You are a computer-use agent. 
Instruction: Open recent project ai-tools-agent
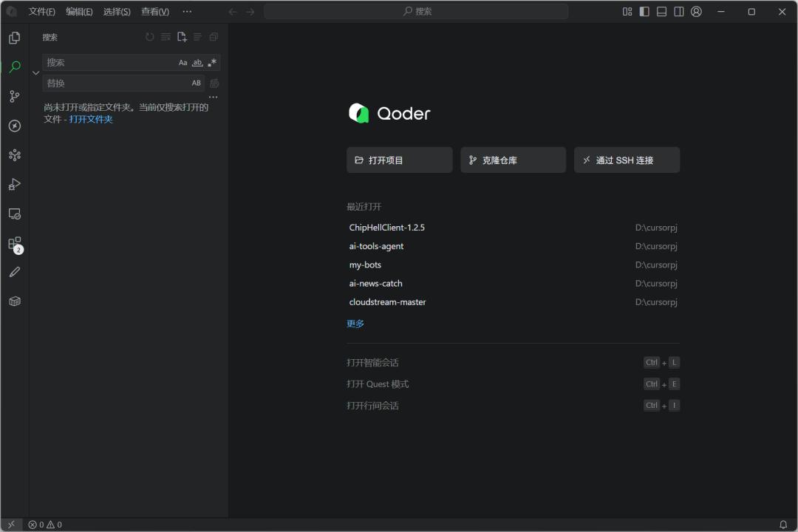tap(376, 246)
